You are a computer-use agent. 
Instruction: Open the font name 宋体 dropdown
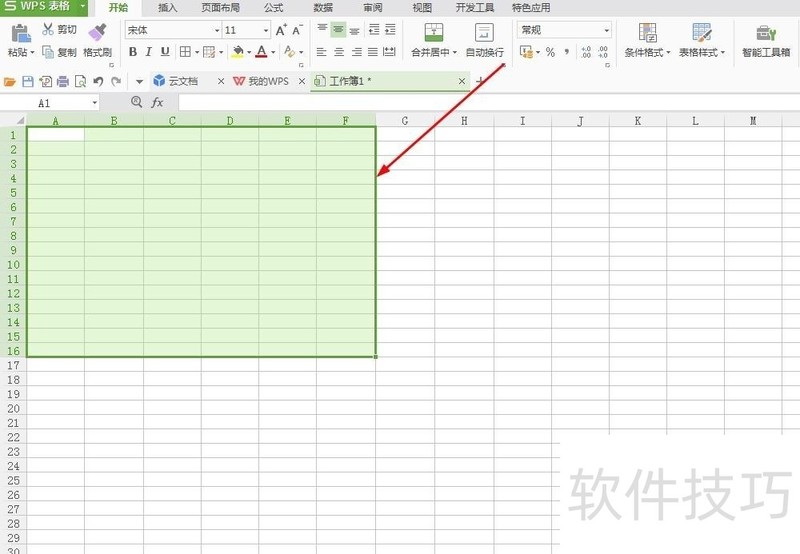click(x=217, y=30)
